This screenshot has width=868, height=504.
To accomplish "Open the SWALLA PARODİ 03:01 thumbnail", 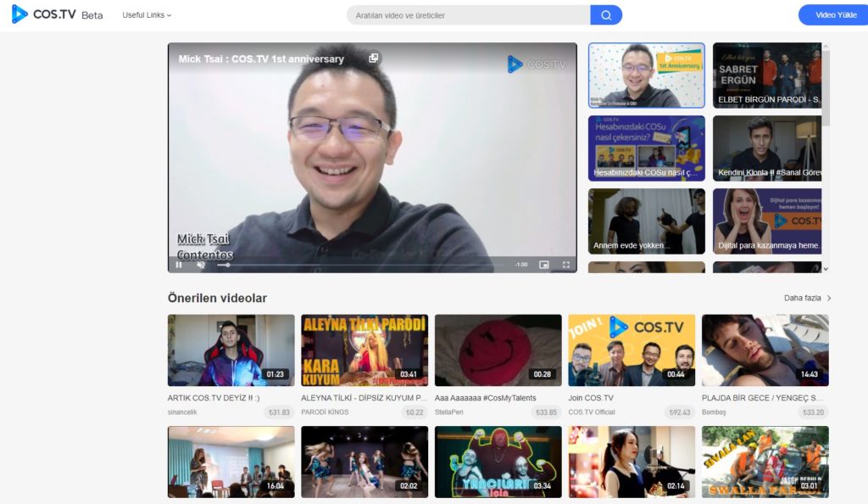I will point(765,462).
